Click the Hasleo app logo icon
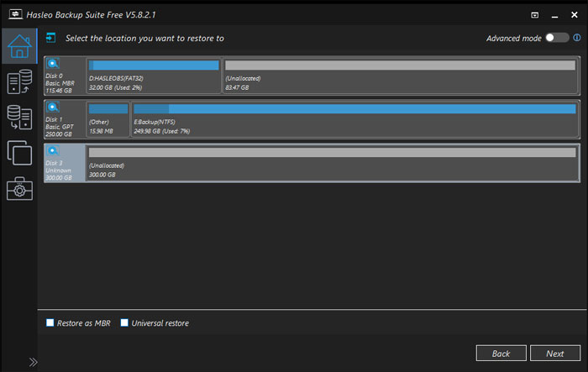This screenshot has width=588, height=372. (x=15, y=14)
